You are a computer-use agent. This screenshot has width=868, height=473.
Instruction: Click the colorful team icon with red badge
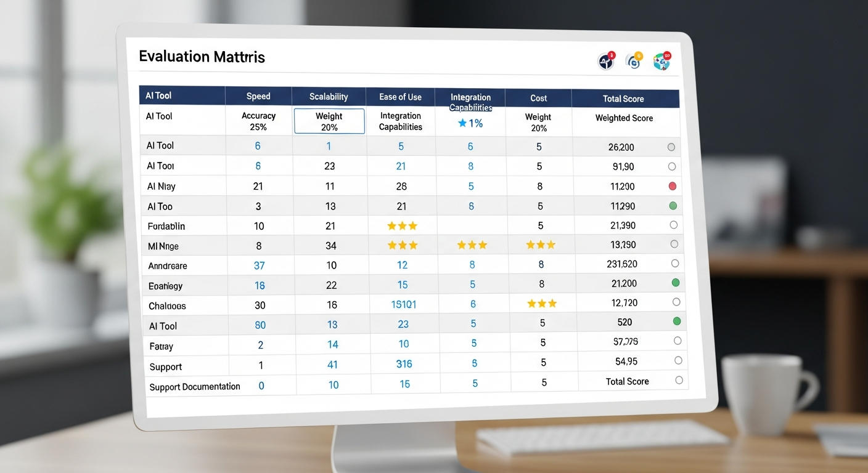pos(661,61)
